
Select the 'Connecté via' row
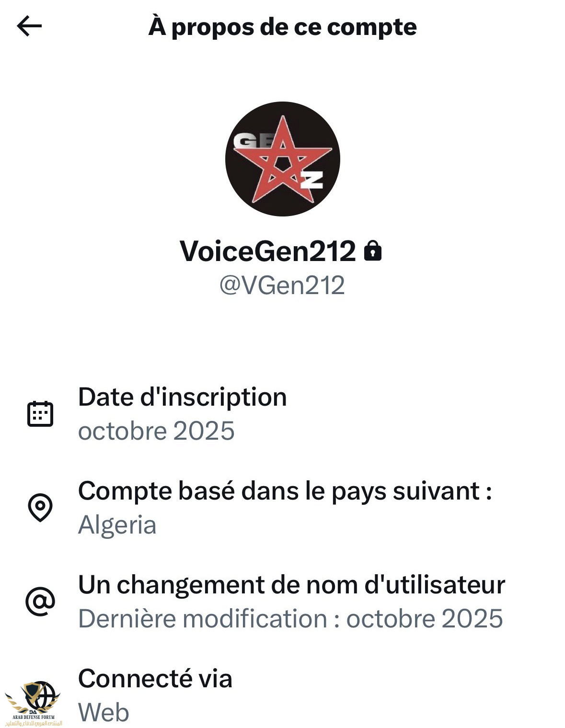155,679
